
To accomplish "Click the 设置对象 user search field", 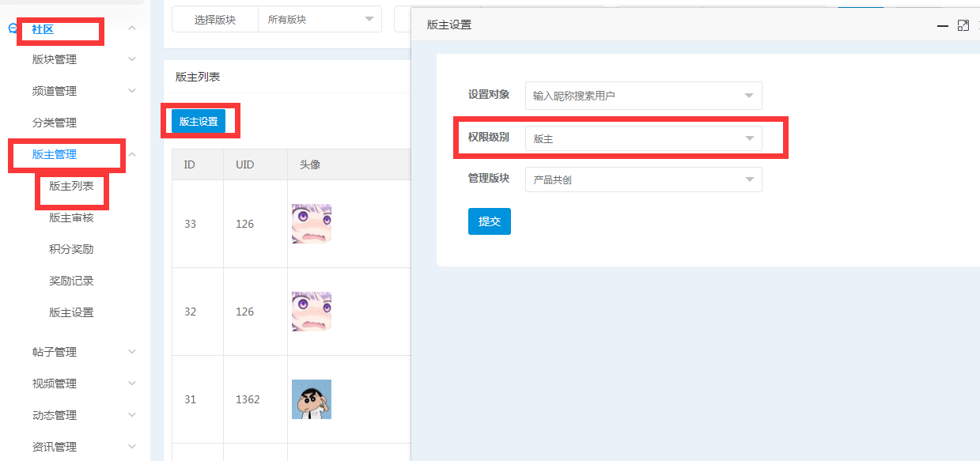I will pos(644,96).
